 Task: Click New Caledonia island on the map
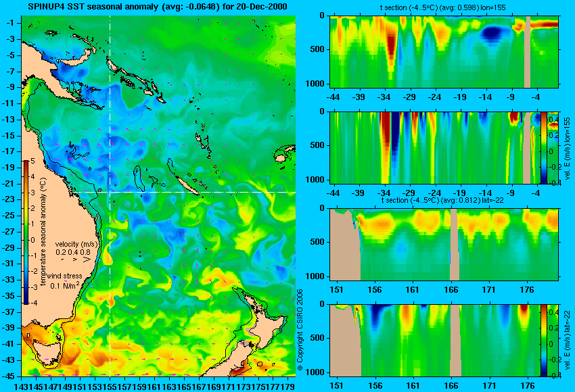[187, 185]
